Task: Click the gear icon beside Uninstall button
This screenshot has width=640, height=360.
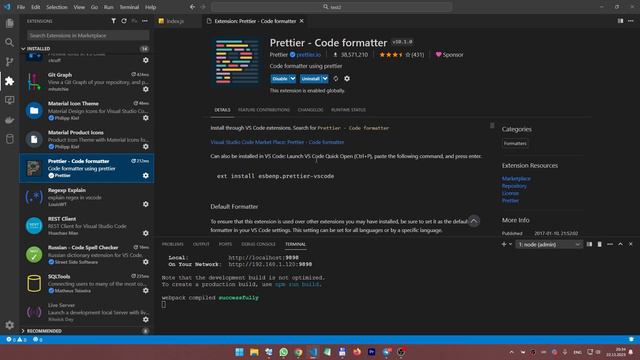Action: [x=347, y=78]
